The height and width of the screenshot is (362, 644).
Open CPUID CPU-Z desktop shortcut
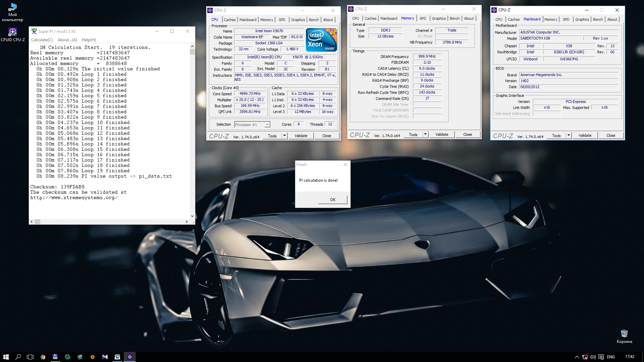click(x=12, y=33)
